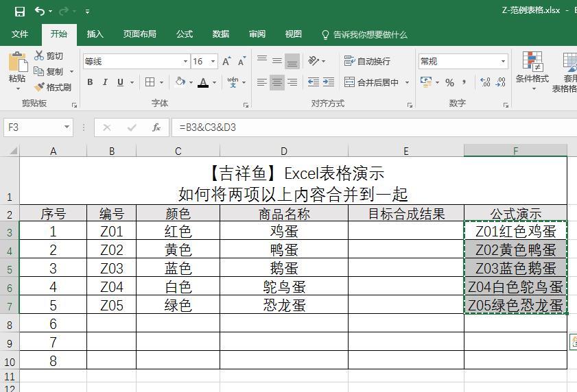Image resolution: width=577 pixels, height=392 pixels.
Task: Increase decimal places
Action: tap(485, 82)
